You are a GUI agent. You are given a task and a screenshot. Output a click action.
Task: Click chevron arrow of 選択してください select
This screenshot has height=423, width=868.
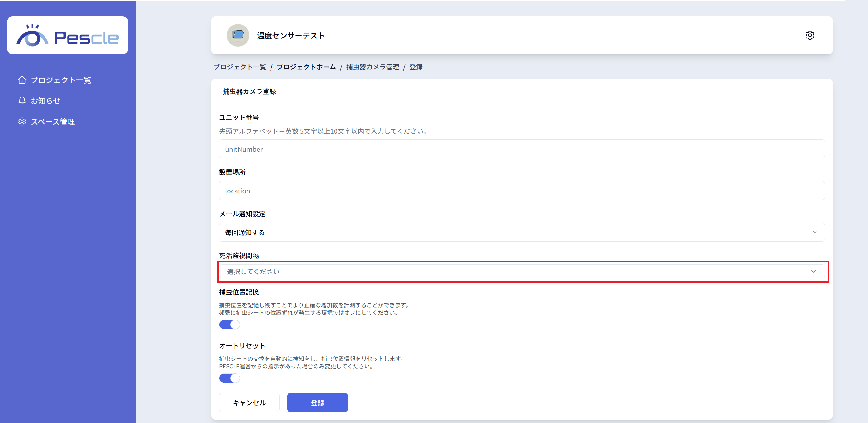point(813,272)
